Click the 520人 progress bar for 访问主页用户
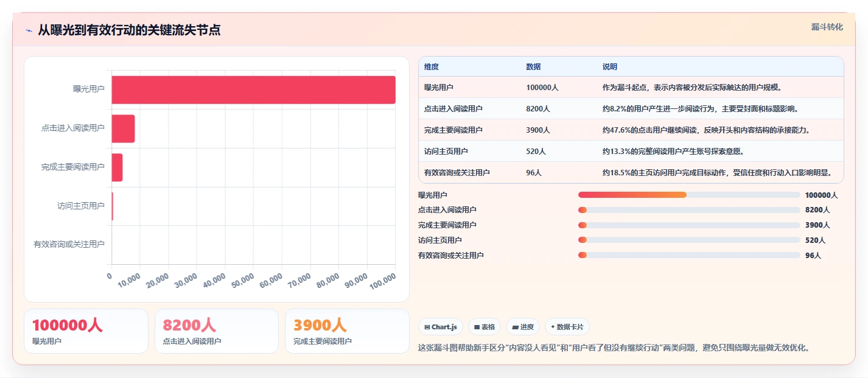This screenshot has width=868, height=378. tap(689, 240)
